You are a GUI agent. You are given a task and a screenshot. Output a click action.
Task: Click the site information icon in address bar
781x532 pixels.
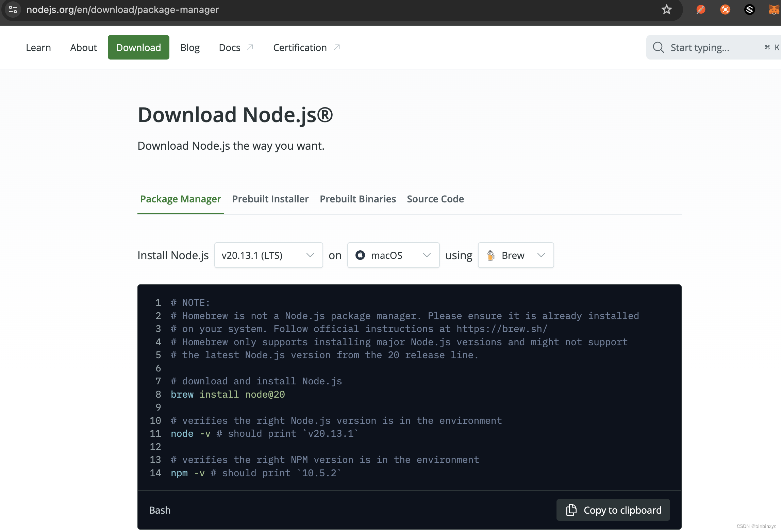click(x=13, y=10)
